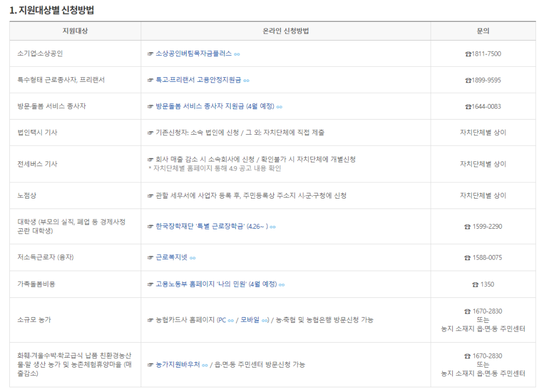Click phone icon beside 1350
544x392 pixels.
(x=475, y=285)
